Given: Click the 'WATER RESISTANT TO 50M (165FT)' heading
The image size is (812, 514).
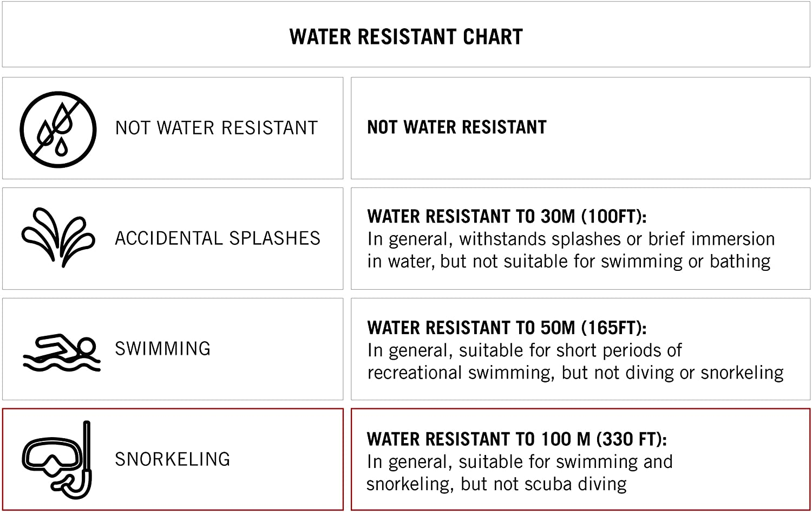Looking at the screenshot, I should (x=507, y=328).
